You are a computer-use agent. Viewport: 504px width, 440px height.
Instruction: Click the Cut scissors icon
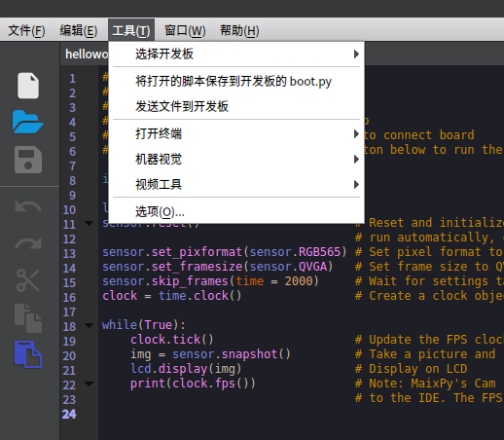pyautogui.click(x=28, y=280)
